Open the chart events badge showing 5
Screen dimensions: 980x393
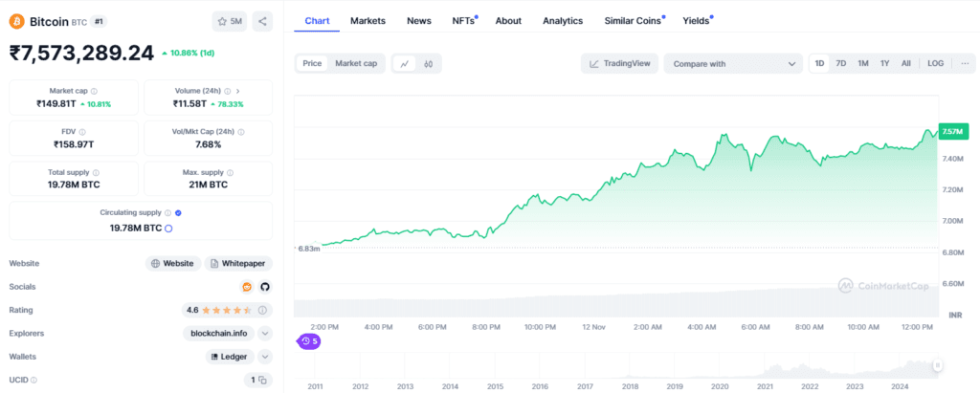pos(309,341)
